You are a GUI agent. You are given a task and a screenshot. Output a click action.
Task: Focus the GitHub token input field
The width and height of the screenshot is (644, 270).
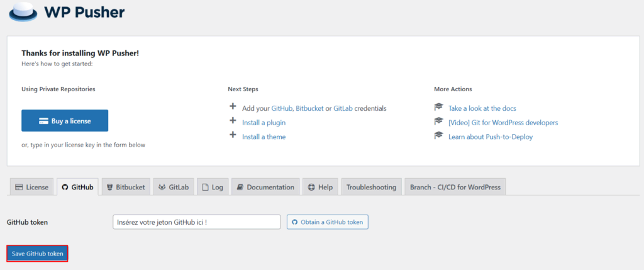tap(196, 222)
